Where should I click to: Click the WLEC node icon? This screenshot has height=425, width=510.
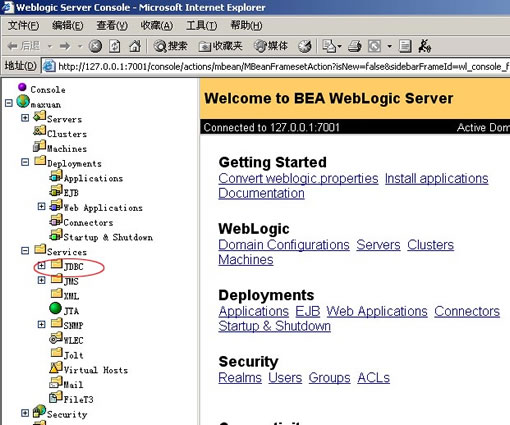55,338
